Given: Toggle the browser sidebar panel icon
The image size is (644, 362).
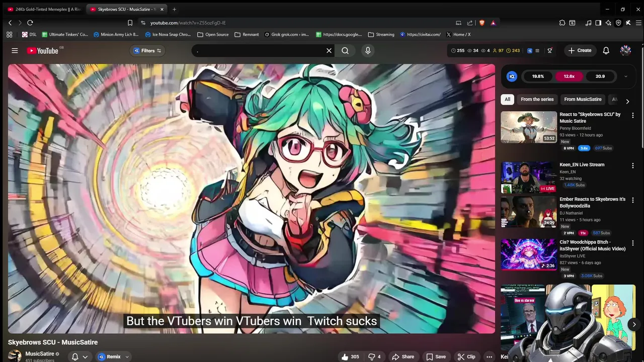Looking at the screenshot, I should (598, 23).
